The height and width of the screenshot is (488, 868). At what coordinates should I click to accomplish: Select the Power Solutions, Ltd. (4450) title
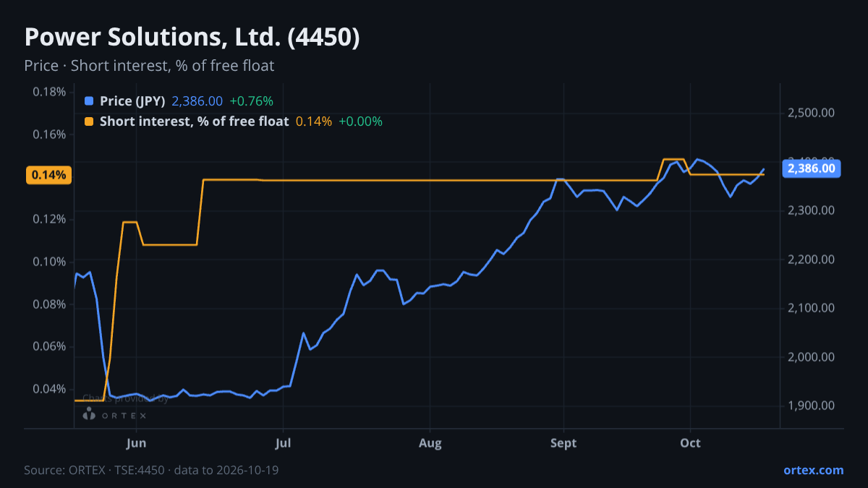click(192, 38)
